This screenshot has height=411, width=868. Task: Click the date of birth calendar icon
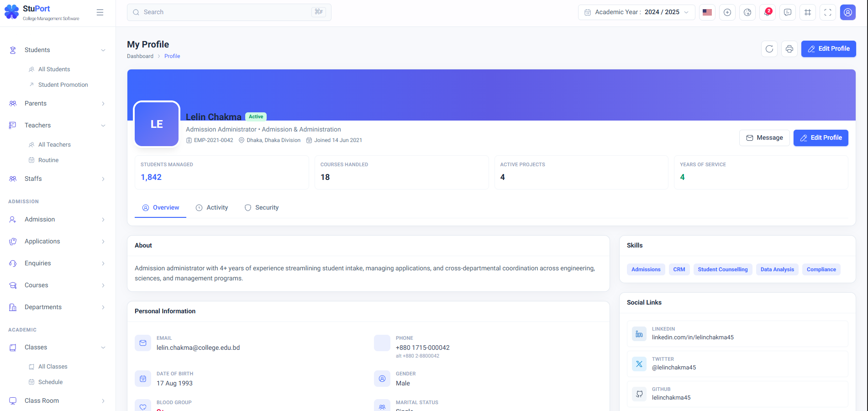click(143, 379)
